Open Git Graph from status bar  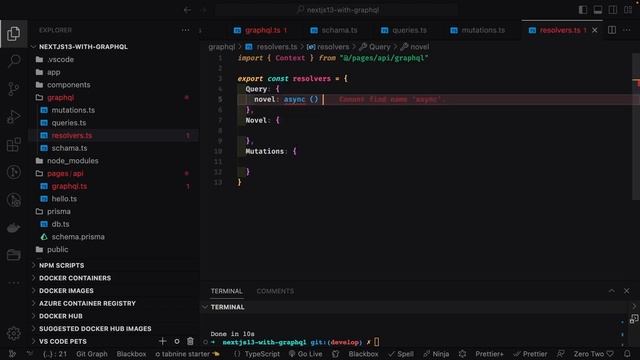tap(92, 354)
